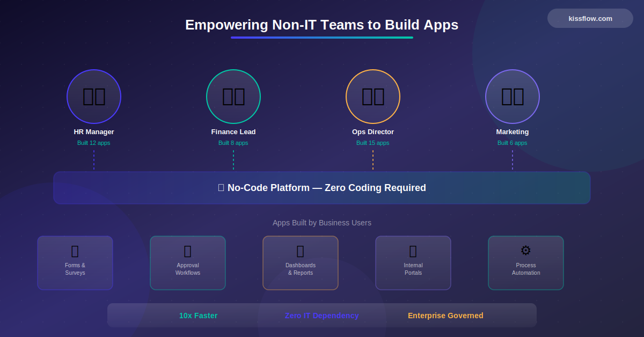Viewport: 644px width, 337px height.
Task: Click the No-Code Platform banner
Action: click(x=322, y=188)
